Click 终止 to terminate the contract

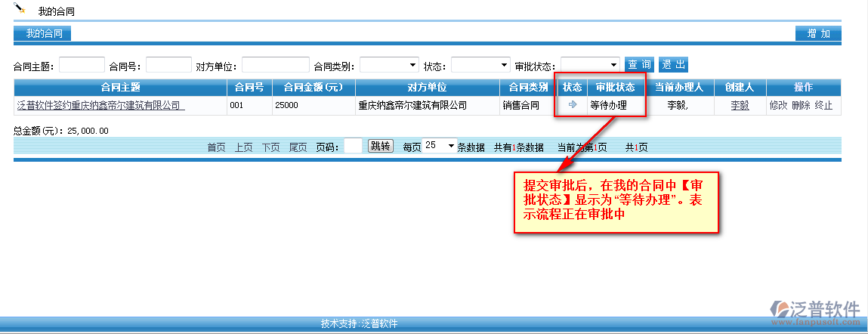[823, 106]
